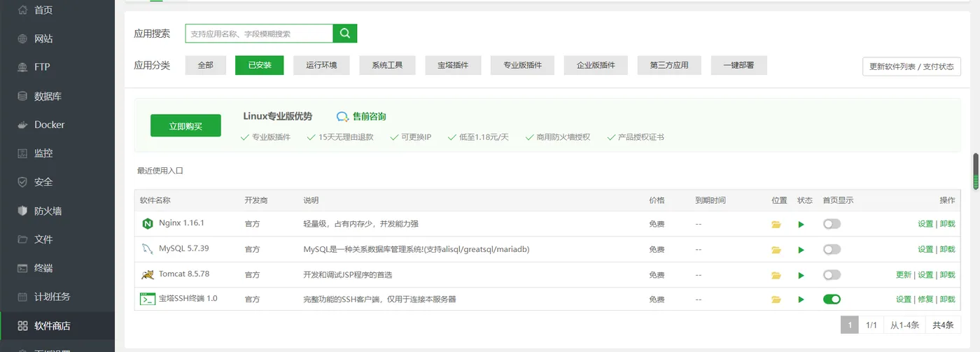
Task: Click 卸载 for Tomcat
Action: click(x=947, y=274)
